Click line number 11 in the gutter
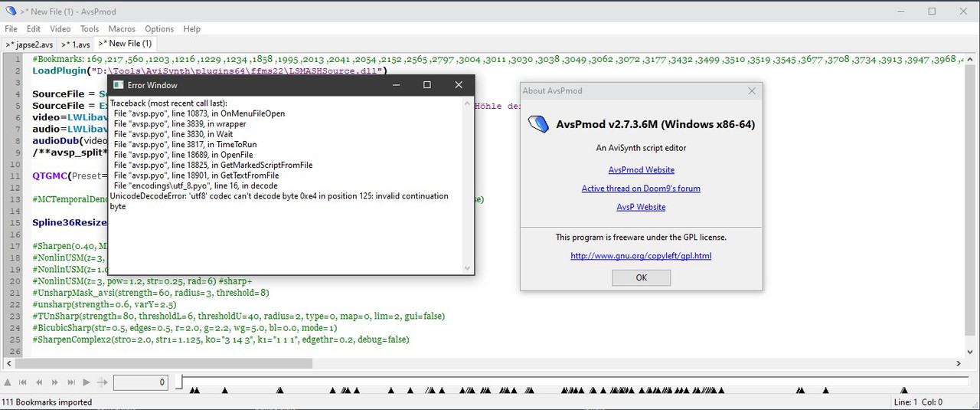 pyautogui.click(x=15, y=175)
